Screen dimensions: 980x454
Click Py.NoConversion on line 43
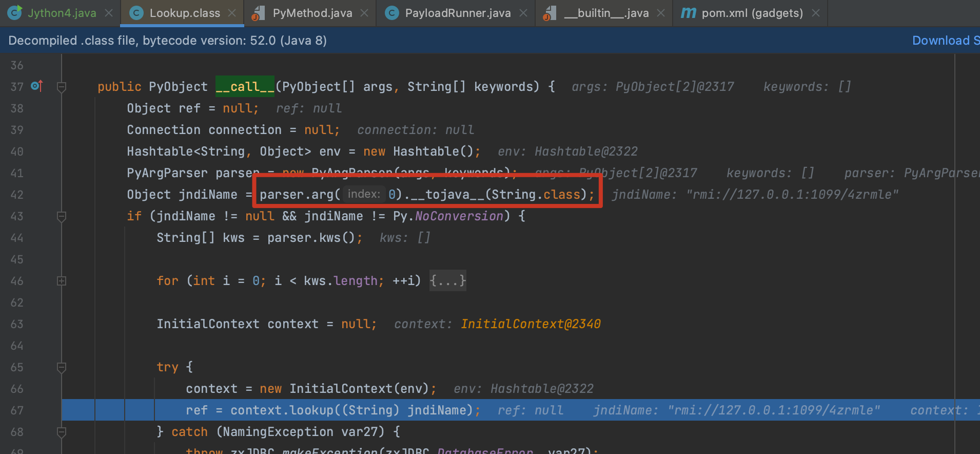coord(448,216)
